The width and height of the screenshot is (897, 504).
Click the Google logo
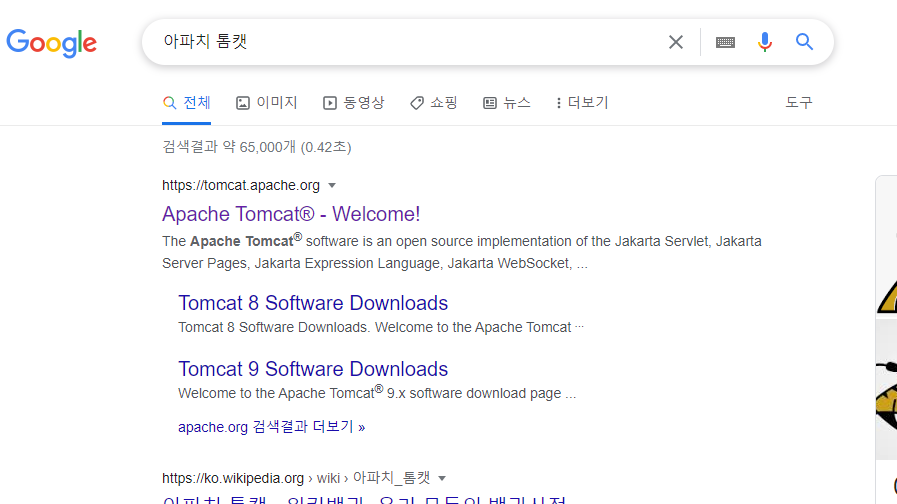coord(51,43)
